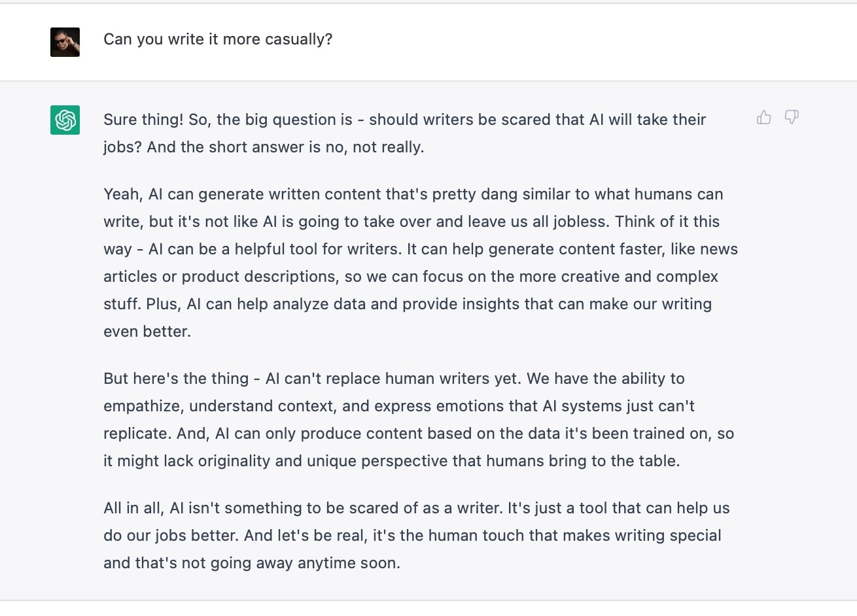Click the thumbs down feedback icon
Image resolution: width=857 pixels, height=616 pixels.
click(792, 118)
